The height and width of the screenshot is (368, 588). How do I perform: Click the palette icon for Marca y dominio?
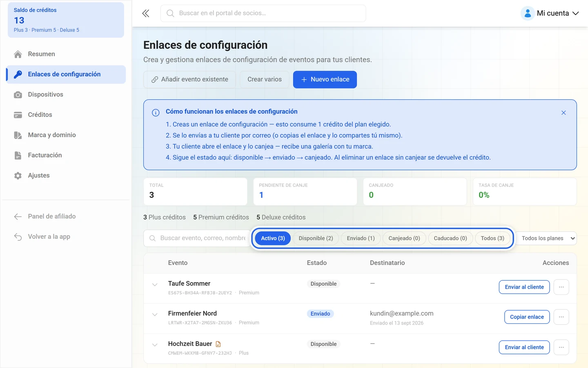tap(18, 135)
